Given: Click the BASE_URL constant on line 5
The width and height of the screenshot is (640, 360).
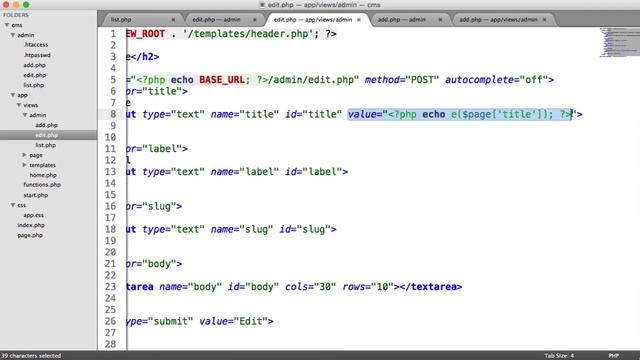Looking at the screenshot, I should [x=222, y=80].
